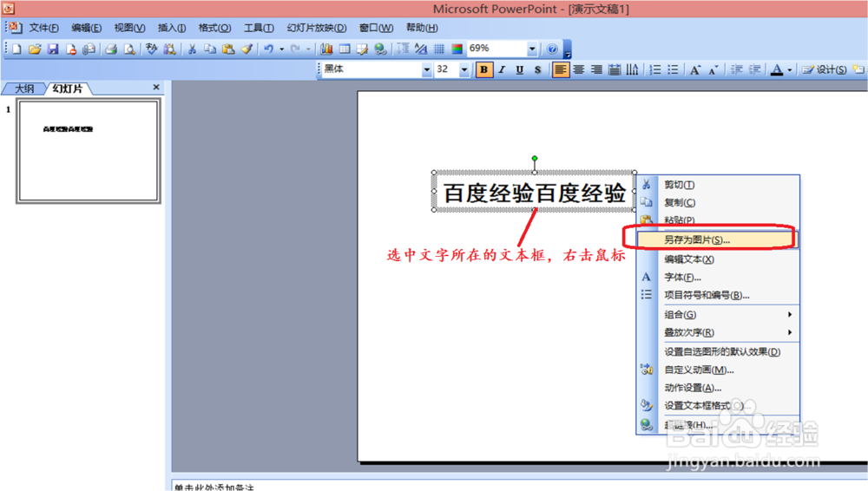Toggle Italic formatting
Viewport: 868px width, 491px height.
502,69
